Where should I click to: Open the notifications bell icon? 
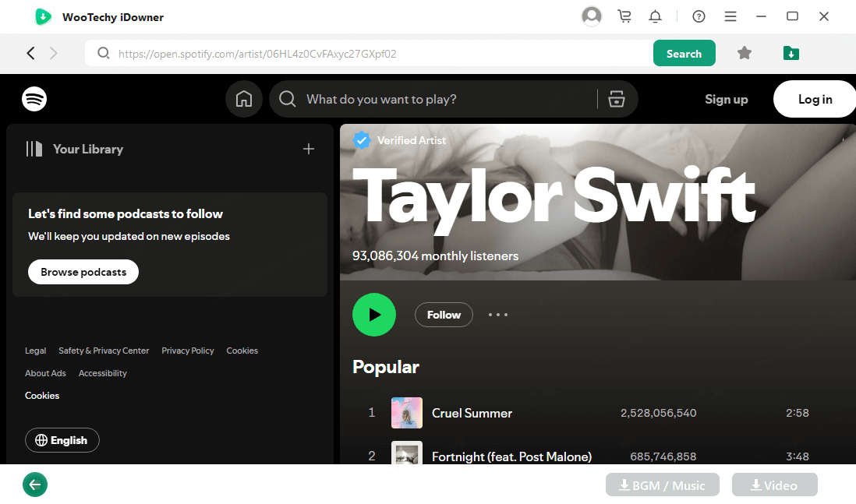click(x=655, y=16)
